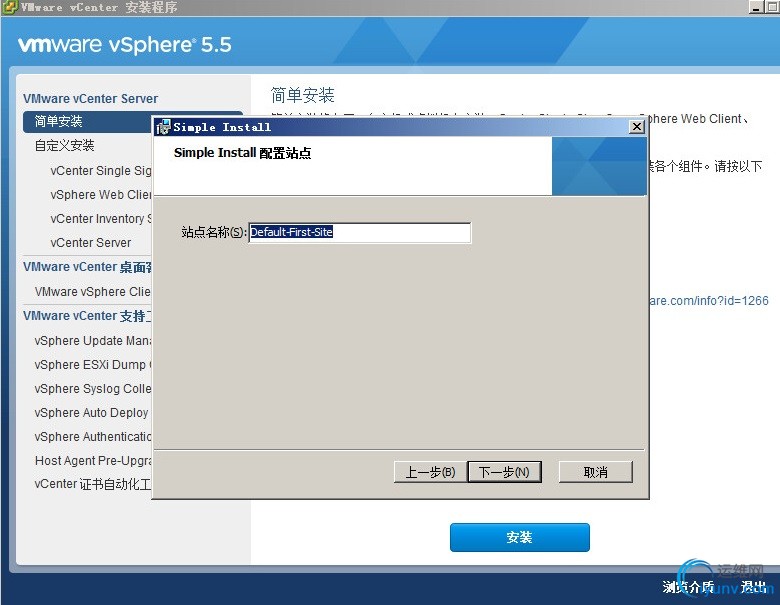
Task: Select Host Agent Pre-Upgrade Checker item
Action: click(x=93, y=461)
